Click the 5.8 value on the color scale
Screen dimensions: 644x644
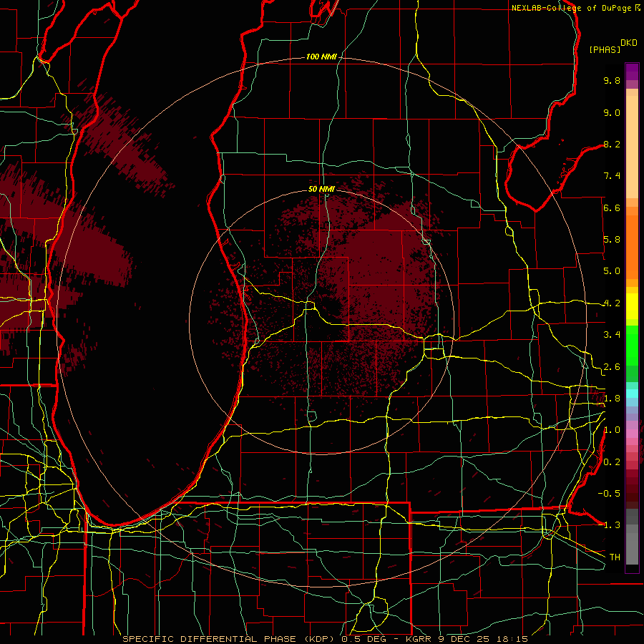(x=612, y=240)
